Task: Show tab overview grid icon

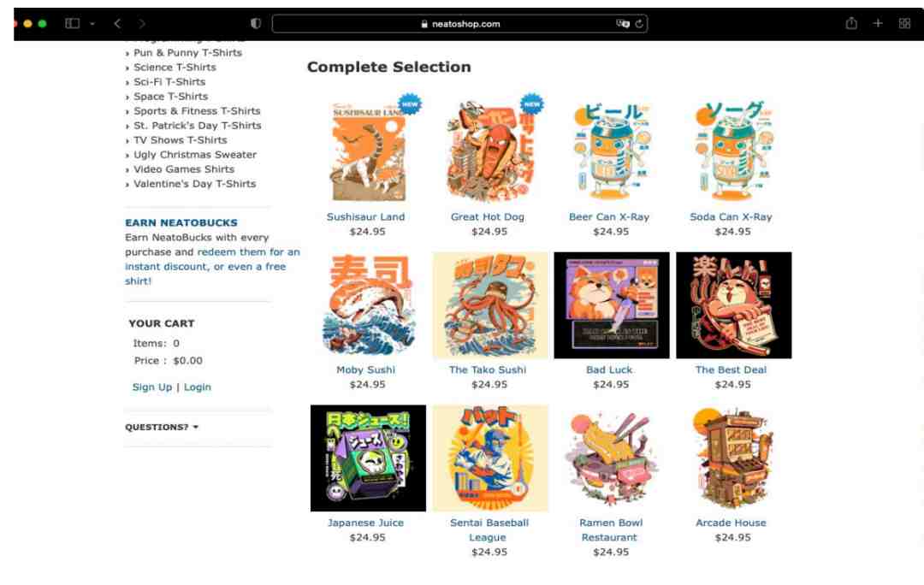Action: (x=904, y=24)
